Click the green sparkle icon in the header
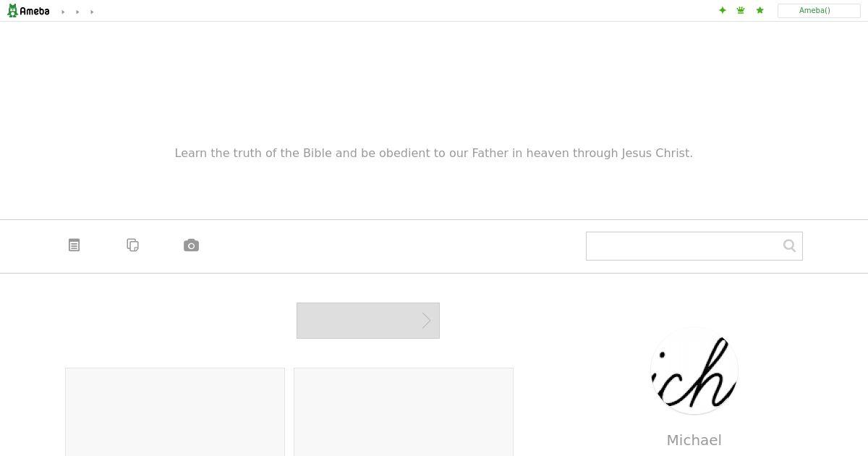The height and width of the screenshot is (456, 868). pyautogui.click(x=722, y=10)
